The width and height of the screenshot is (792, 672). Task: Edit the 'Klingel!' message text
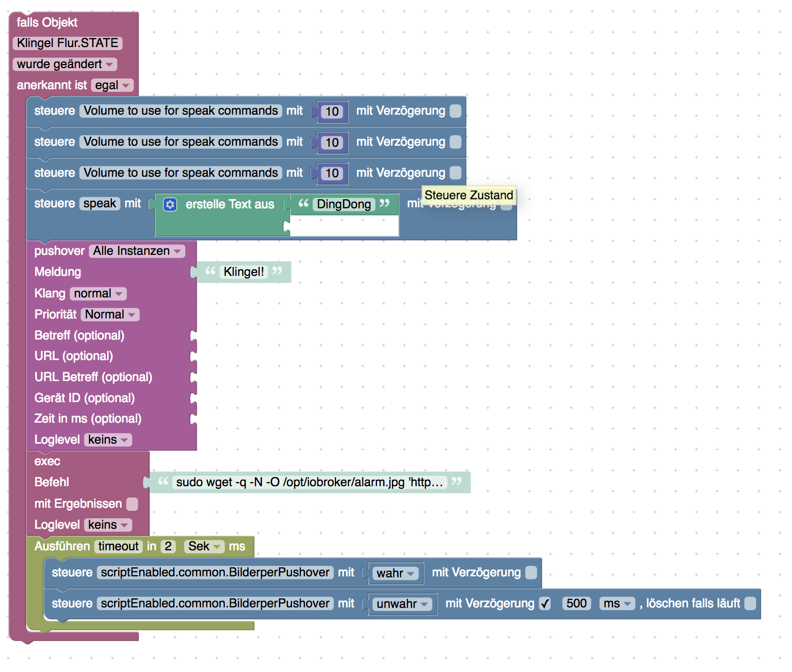pos(244,272)
